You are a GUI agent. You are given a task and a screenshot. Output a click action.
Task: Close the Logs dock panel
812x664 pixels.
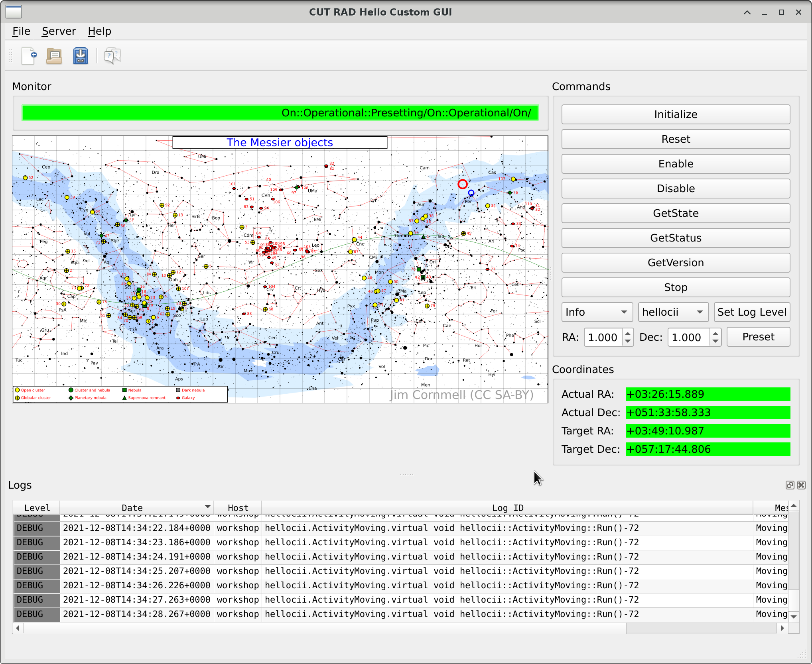point(801,485)
